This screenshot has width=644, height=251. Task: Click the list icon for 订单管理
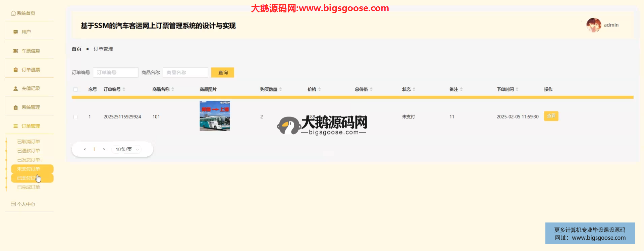click(15, 126)
